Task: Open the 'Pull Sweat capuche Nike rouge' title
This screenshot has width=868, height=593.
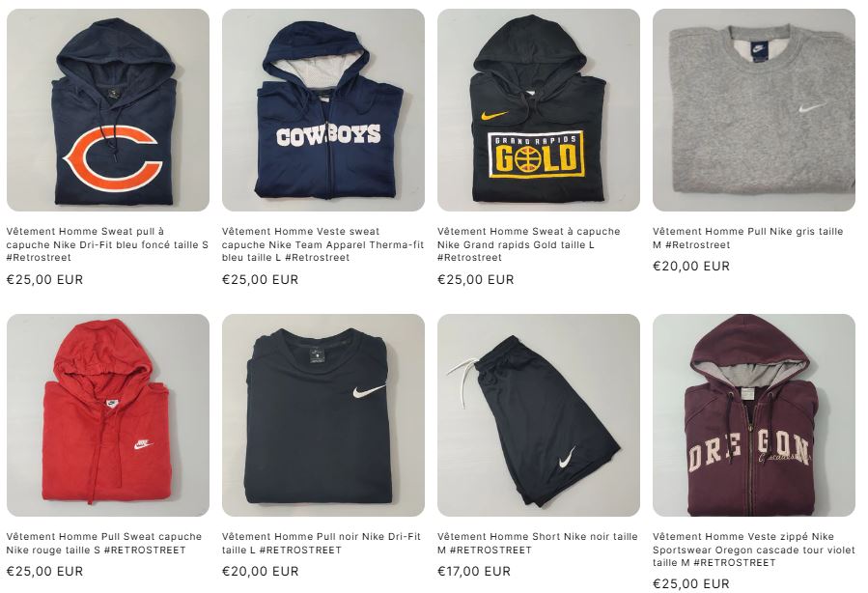Action: pos(104,543)
